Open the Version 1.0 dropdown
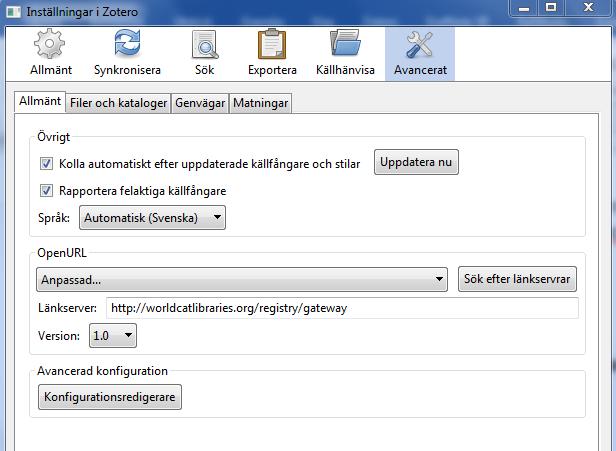 113,336
